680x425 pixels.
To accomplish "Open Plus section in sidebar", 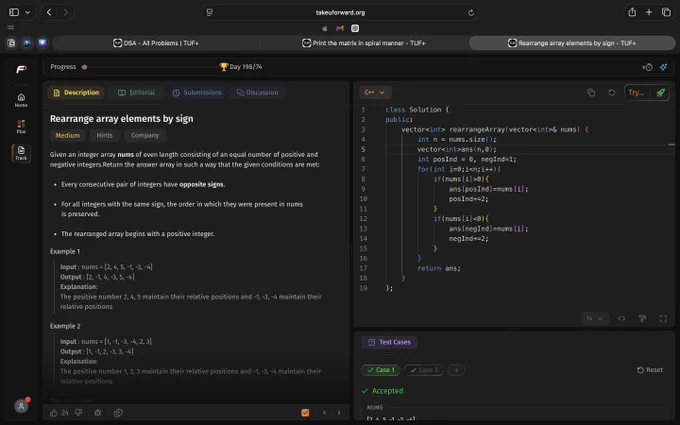I will tap(21, 127).
